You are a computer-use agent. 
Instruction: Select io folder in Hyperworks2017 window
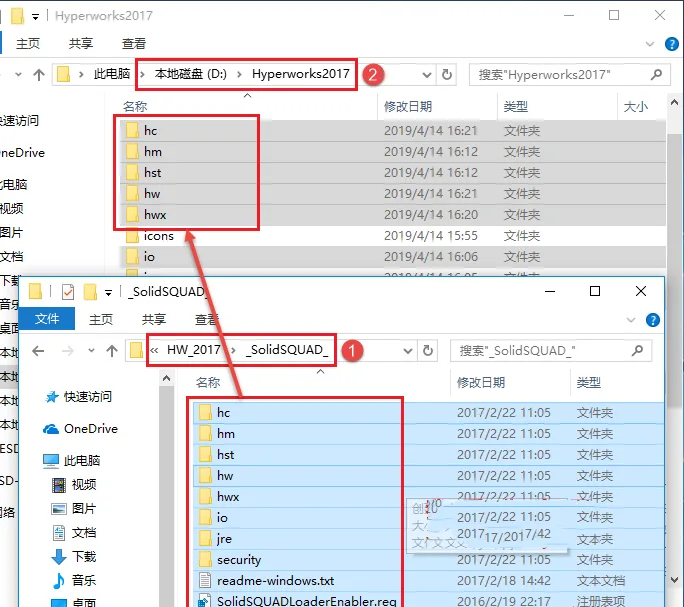393,257
